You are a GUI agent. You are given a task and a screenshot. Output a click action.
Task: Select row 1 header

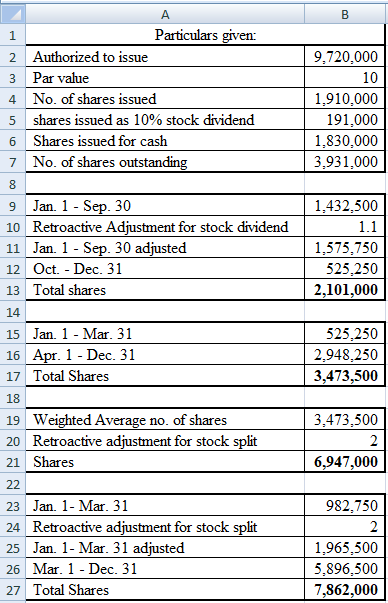point(13,35)
